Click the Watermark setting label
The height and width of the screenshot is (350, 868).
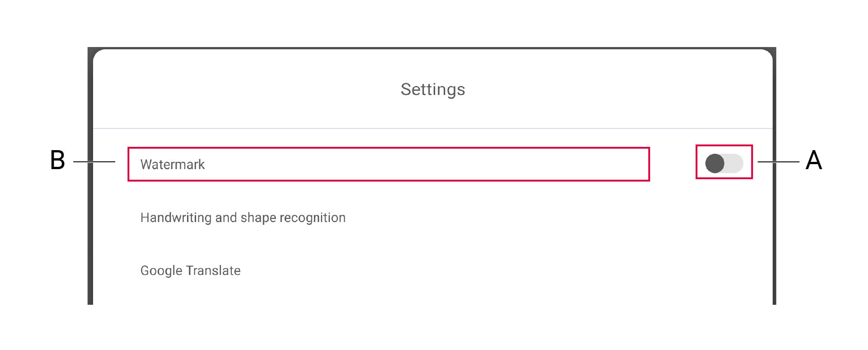[173, 165]
